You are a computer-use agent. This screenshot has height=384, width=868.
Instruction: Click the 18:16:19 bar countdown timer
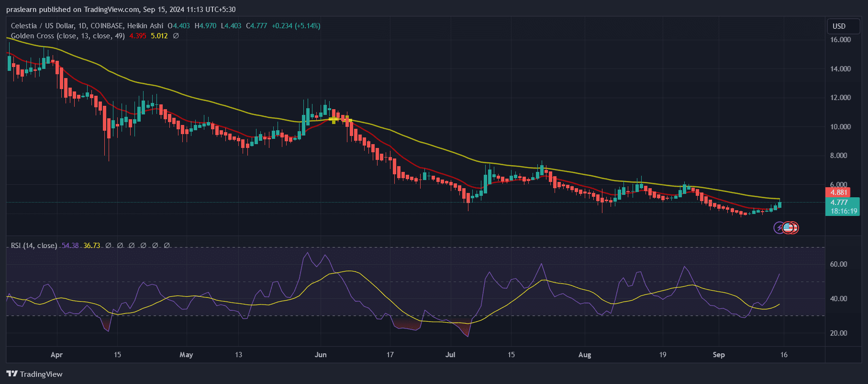point(844,211)
